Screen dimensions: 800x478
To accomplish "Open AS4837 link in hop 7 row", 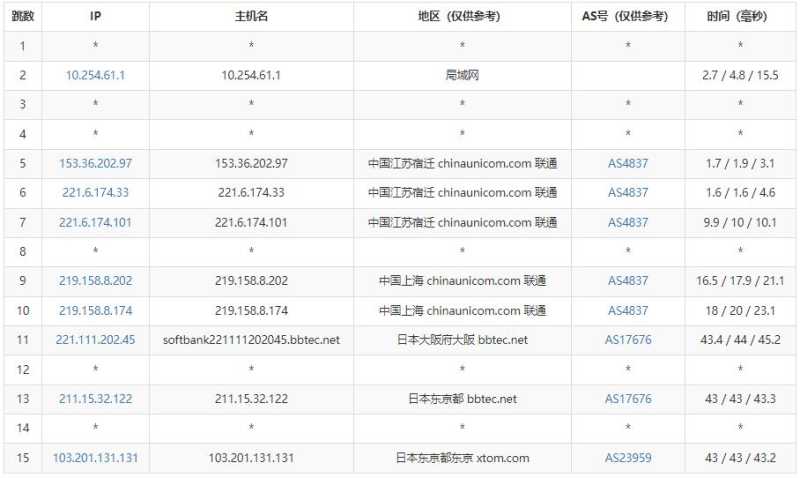I will click(x=628, y=222).
